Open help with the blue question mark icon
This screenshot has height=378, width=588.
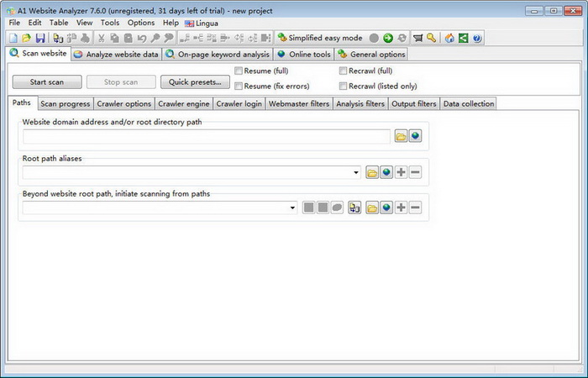[476, 38]
